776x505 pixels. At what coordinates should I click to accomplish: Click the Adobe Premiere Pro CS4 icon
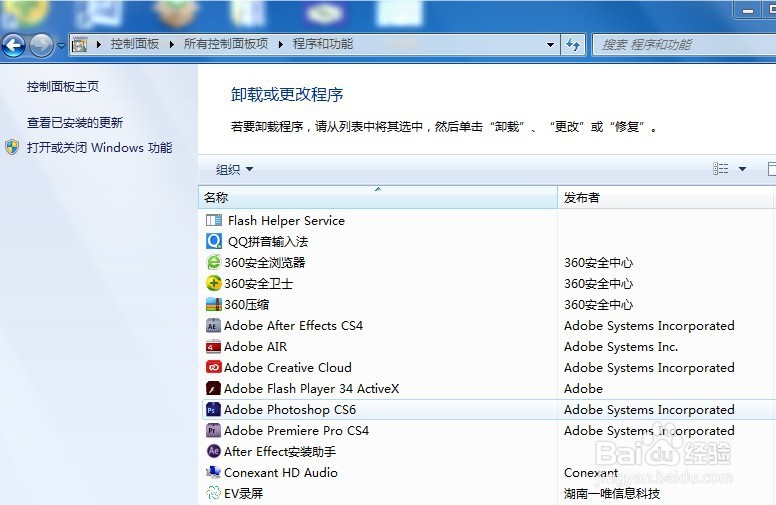point(213,430)
